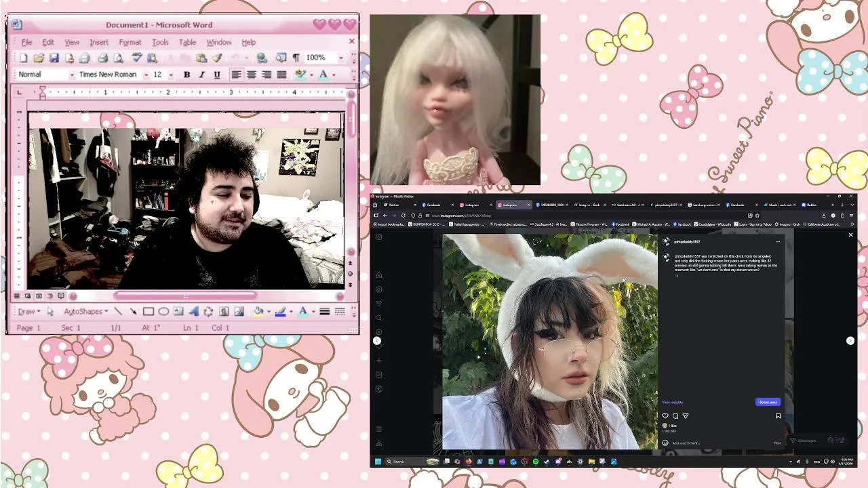
Task: Insert WordArt
Action: 193,312
